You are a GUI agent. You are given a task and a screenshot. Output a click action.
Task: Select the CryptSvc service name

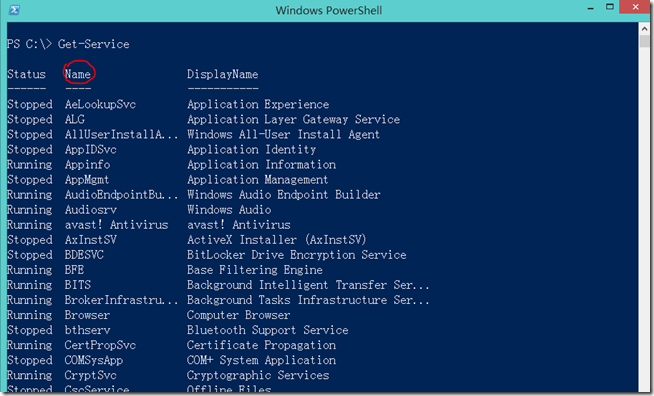(x=91, y=375)
